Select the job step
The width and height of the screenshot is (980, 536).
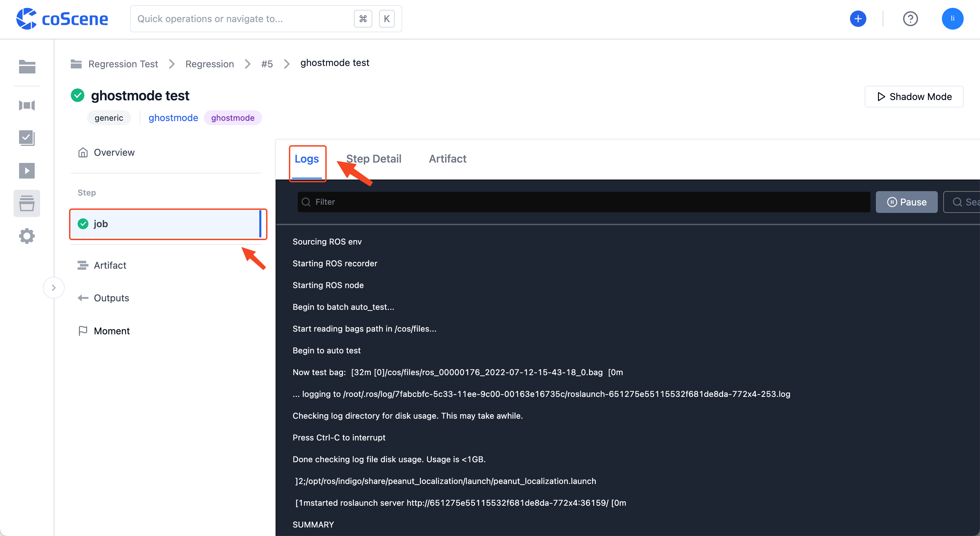[166, 224]
